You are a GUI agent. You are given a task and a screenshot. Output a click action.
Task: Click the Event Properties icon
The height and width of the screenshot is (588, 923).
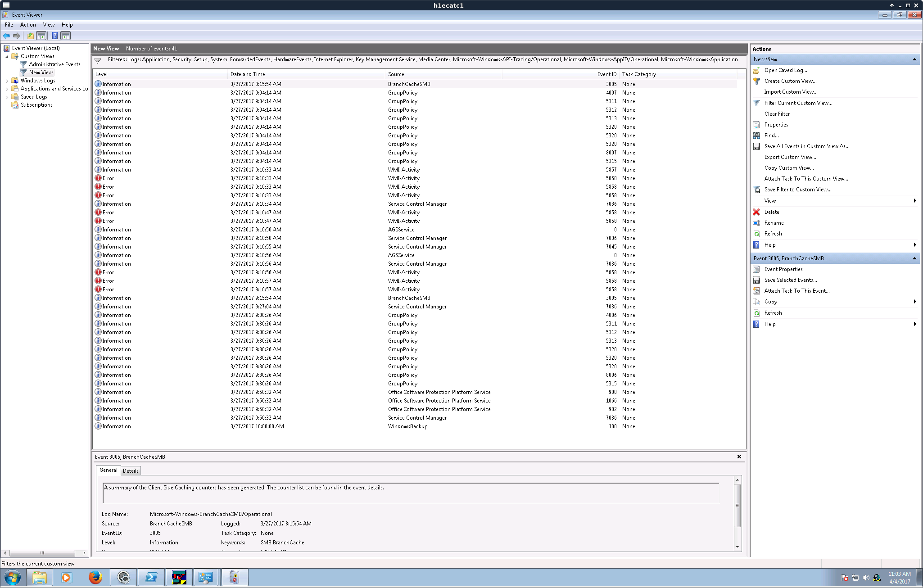pyautogui.click(x=756, y=269)
